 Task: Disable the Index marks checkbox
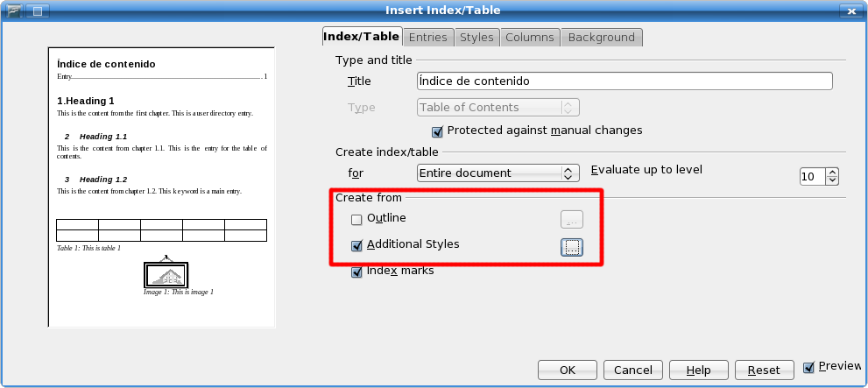(x=356, y=272)
